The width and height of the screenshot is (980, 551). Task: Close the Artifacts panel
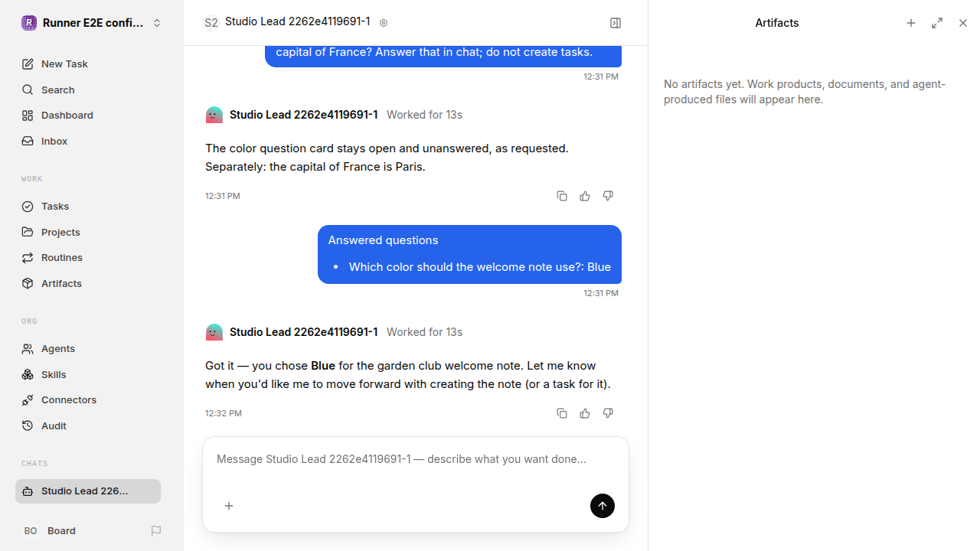pos(963,23)
